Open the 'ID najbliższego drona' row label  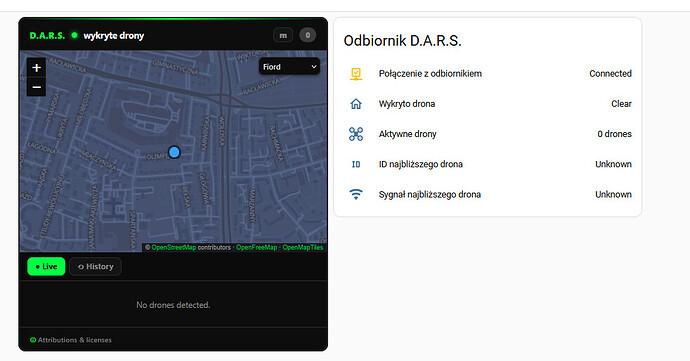pyautogui.click(x=421, y=164)
